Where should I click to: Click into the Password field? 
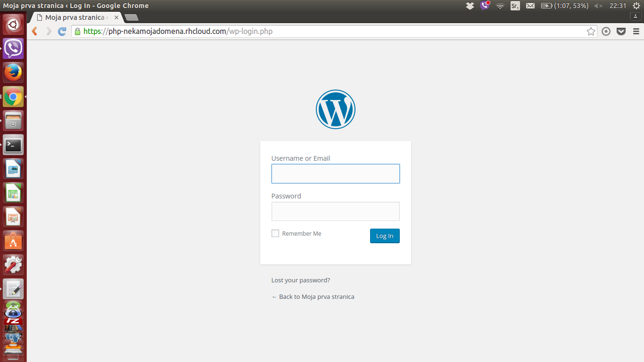click(336, 211)
